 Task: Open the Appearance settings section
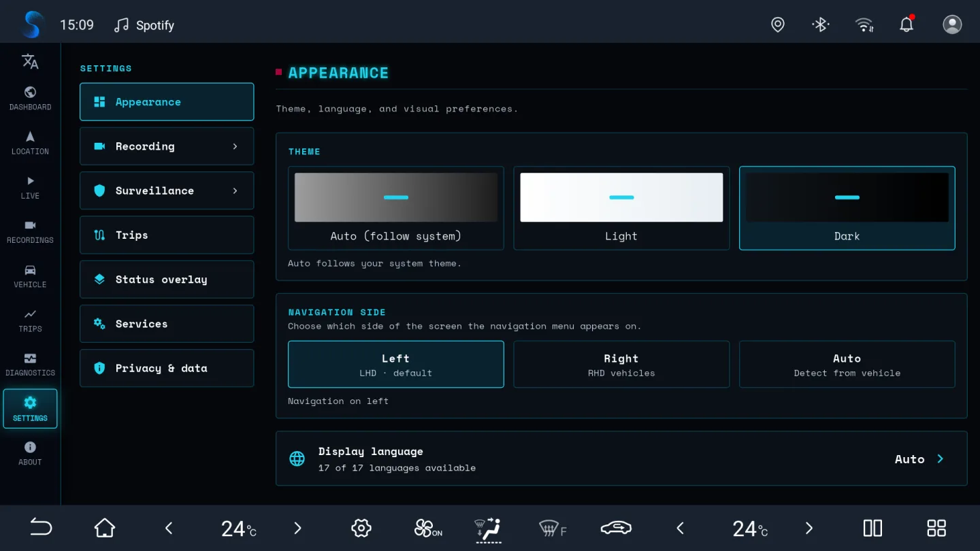click(x=167, y=102)
